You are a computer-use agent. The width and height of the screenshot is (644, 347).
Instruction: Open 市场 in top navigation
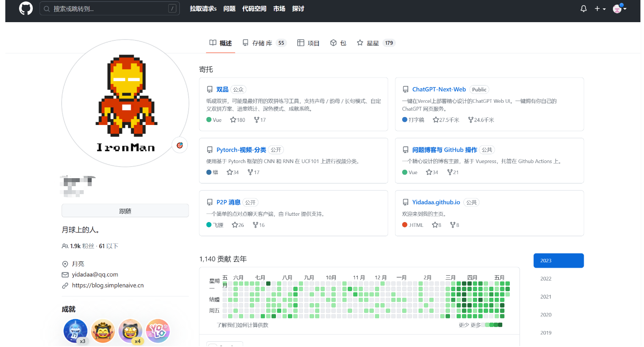(279, 8)
